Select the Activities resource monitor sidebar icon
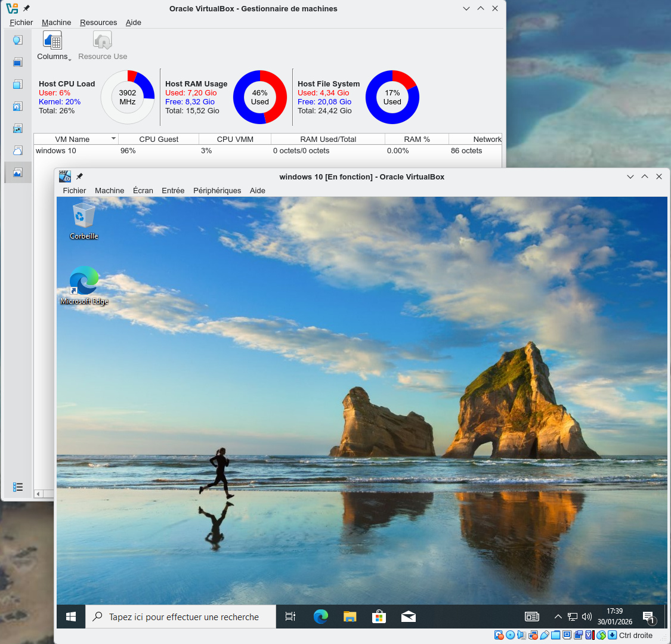671x644 pixels. (x=18, y=172)
